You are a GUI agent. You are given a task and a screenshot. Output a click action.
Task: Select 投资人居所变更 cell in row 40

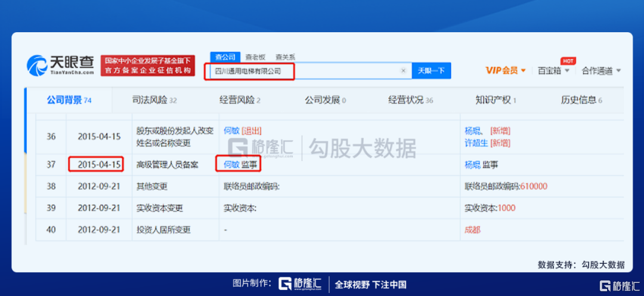(163, 230)
